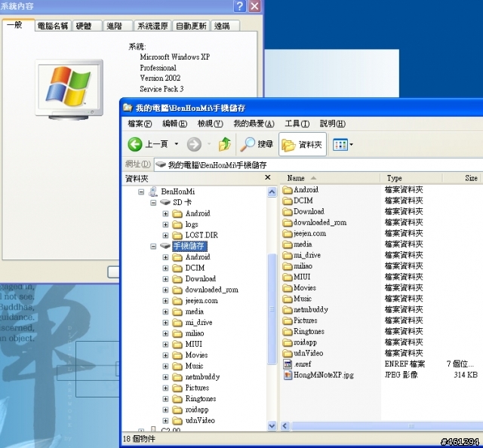The height and width of the screenshot is (448, 483).
Task: Select the netmbuddy folder in file list
Action: tap(305, 309)
